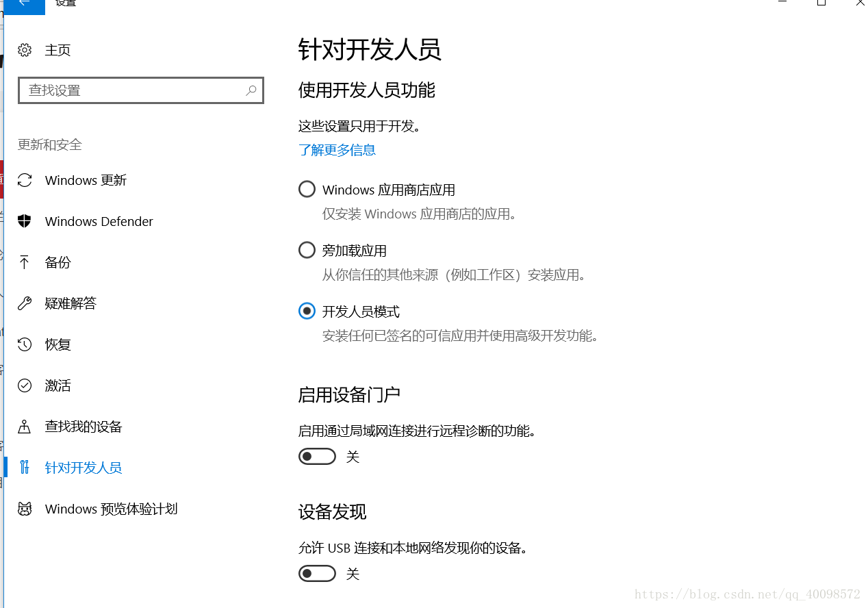Go to Windows Defender page
Image resolution: width=868 pixels, height=608 pixels.
pos(99,221)
